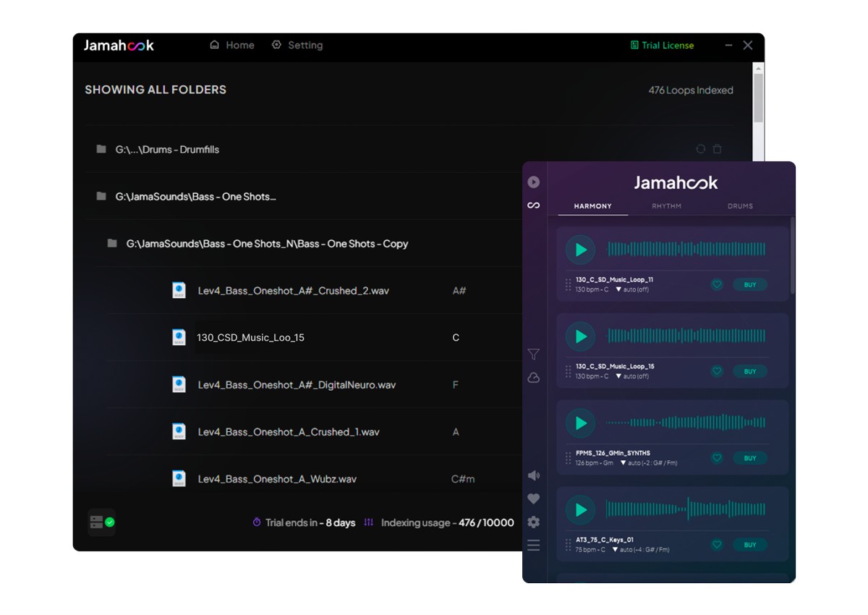868x615 pixels.
Task: Click drag handle dots of 130_C_SD_Music_Loop_11
Action: (569, 285)
